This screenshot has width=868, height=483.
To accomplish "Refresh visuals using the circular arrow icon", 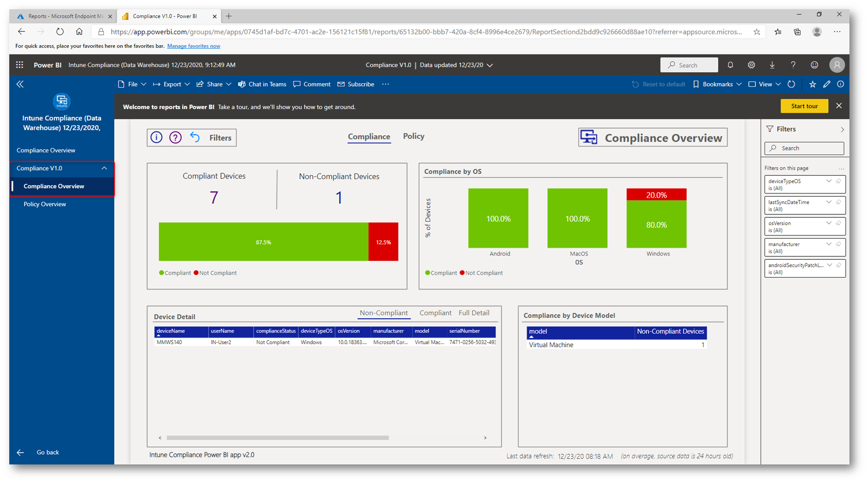I will (x=791, y=84).
